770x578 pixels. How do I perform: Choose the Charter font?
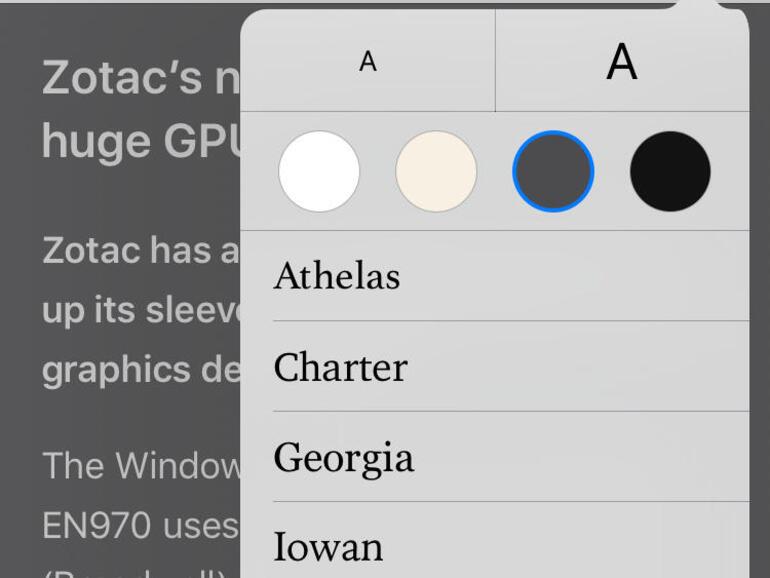coord(340,367)
